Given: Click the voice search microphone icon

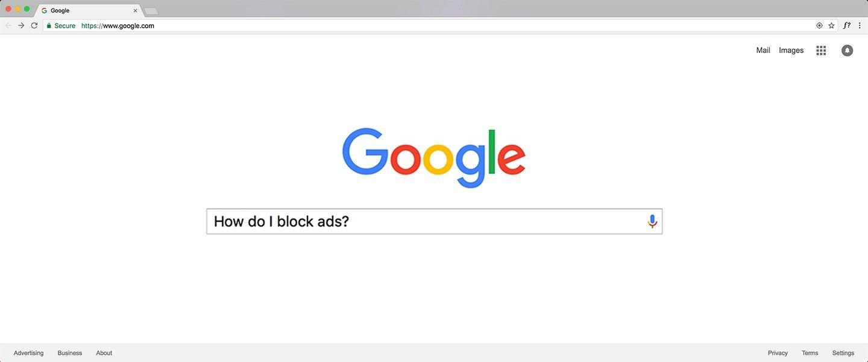Looking at the screenshot, I should click(x=652, y=221).
